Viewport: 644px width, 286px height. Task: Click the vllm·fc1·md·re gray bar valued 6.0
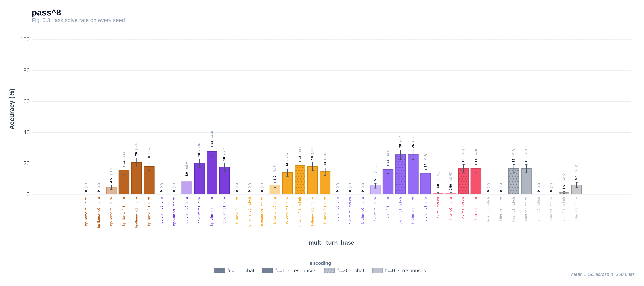pos(576,189)
